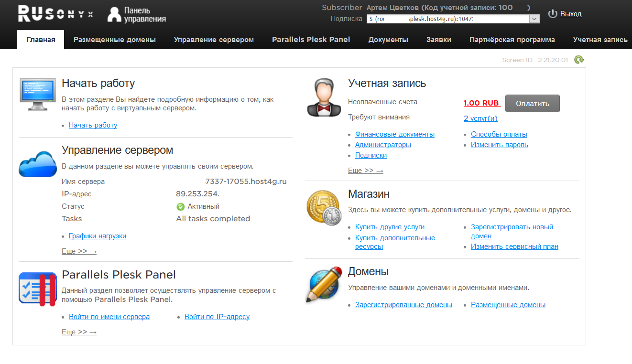The width and height of the screenshot is (632, 364).
Task: Click the Rusonyx logo
Action: click(x=55, y=13)
